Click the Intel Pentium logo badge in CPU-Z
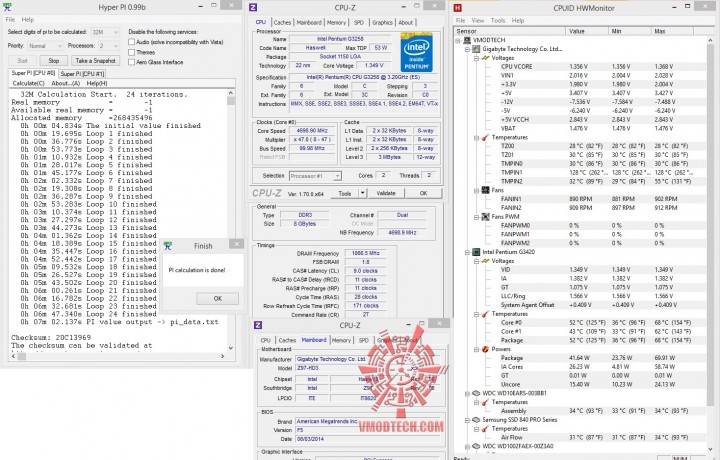720x460 pixels. (416, 52)
